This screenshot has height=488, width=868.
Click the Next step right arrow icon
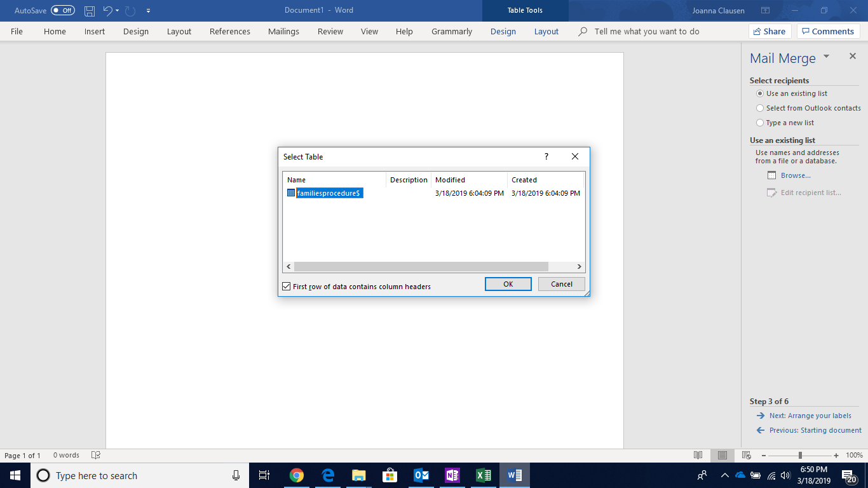coord(761,416)
